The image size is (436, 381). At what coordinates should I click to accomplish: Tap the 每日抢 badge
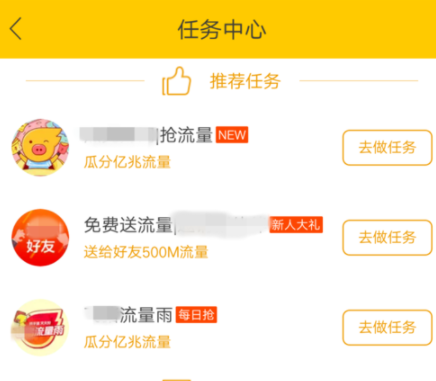click(196, 315)
